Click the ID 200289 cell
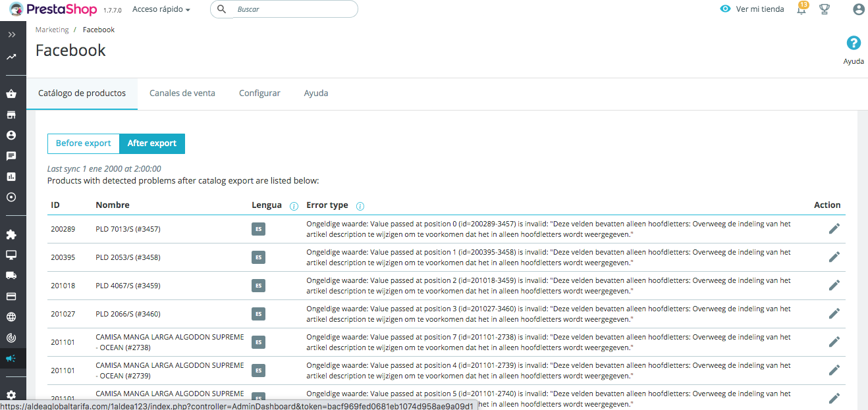The width and height of the screenshot is (868, 410). click(x=63, y=229)
